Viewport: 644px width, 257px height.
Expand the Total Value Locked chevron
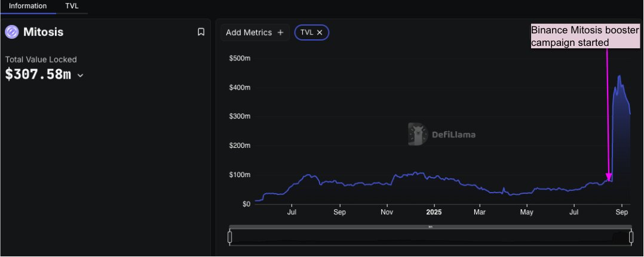(x=81, y=75)
